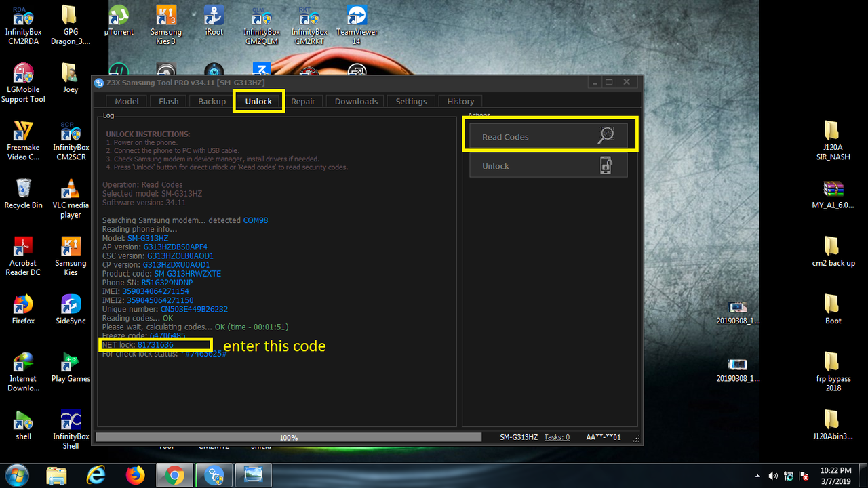Open the Downloads tab
The image size is (868, 488).
(x=356, y=101)
